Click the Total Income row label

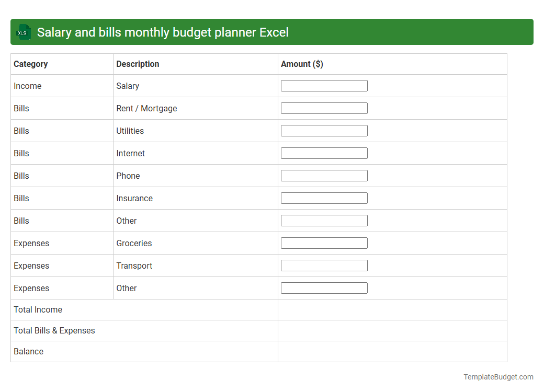38,309
